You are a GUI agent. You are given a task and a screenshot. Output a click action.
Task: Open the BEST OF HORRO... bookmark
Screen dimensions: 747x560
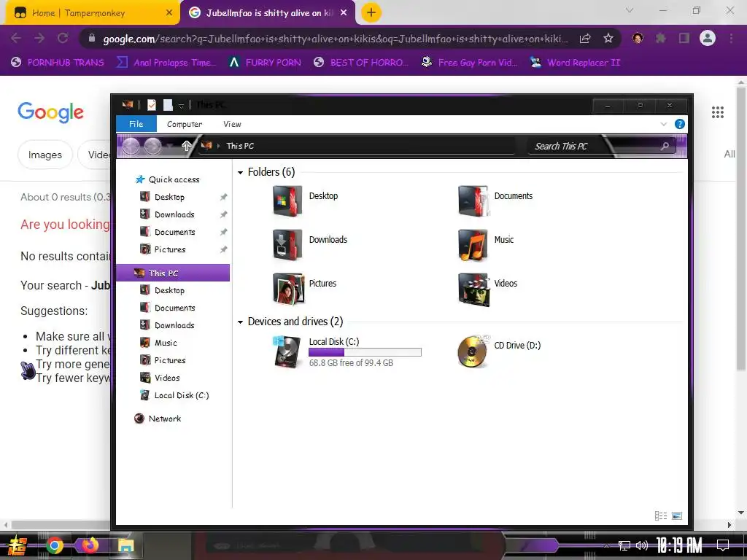361,63
